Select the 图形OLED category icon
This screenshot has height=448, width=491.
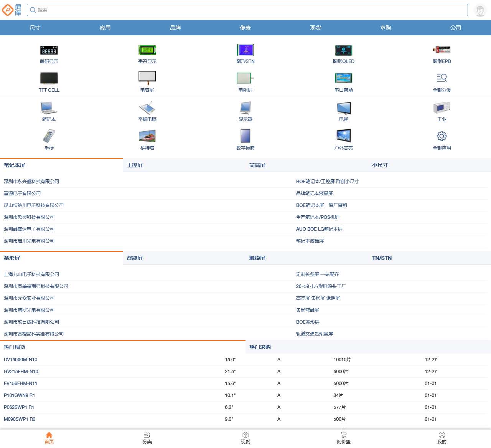343,51
